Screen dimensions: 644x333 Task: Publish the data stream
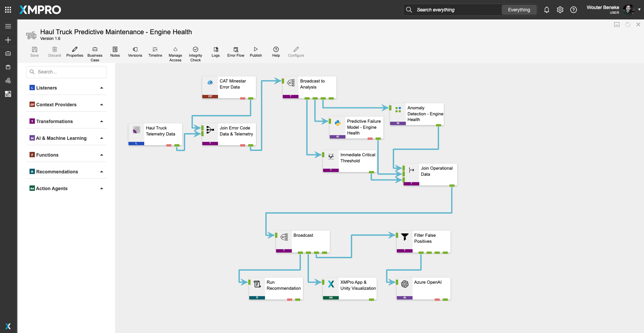pyautogui.click(x=256, y=50)
